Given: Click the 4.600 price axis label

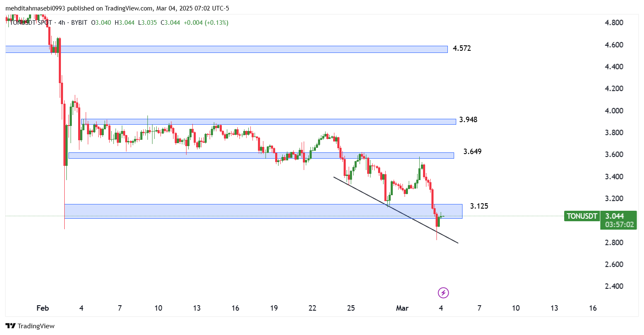Looking at the screenshot, I should pyautogui.click(x=614, y=45).
